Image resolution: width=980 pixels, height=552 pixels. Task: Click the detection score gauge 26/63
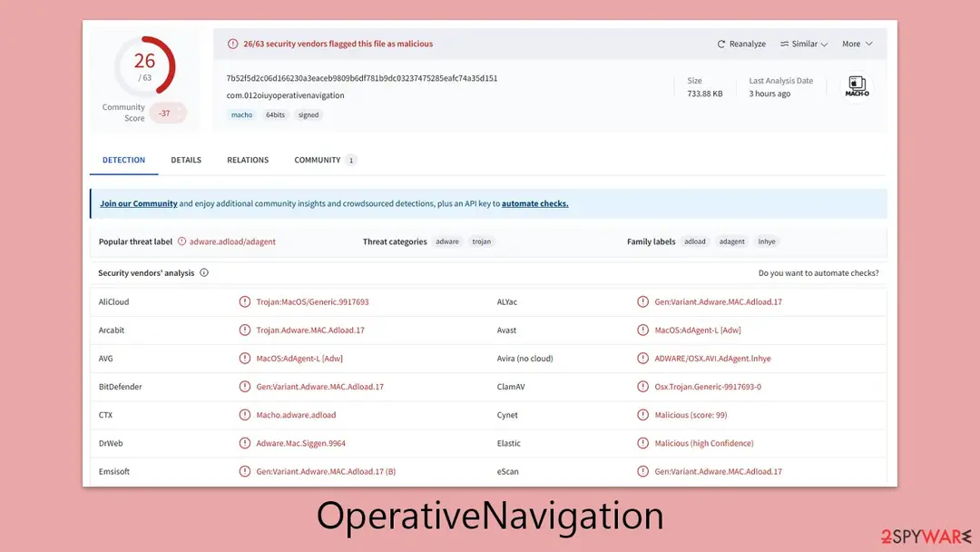(x=144, y=66)
